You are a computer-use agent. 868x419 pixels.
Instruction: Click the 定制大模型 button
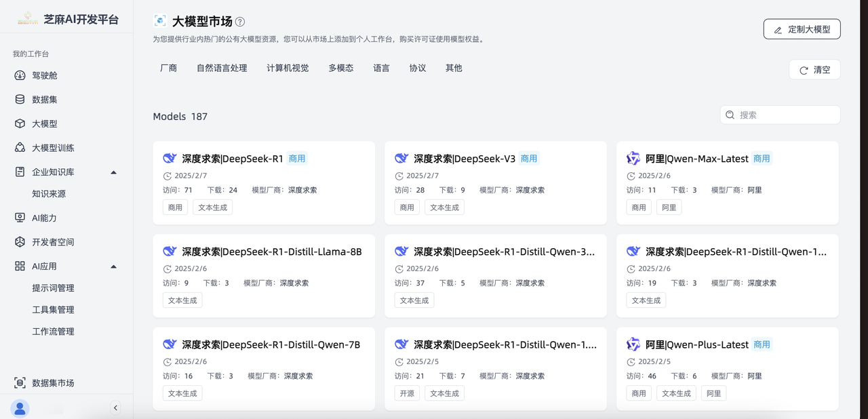click(802, 29)
